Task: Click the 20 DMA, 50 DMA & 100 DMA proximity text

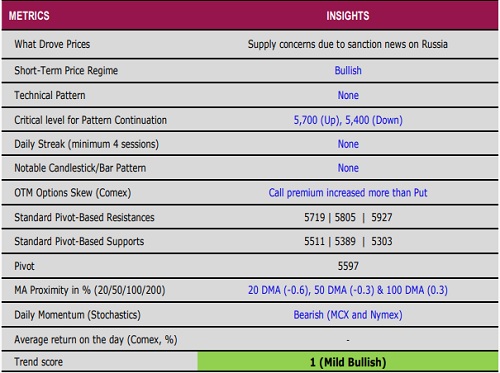Action: tap(348, 290)
